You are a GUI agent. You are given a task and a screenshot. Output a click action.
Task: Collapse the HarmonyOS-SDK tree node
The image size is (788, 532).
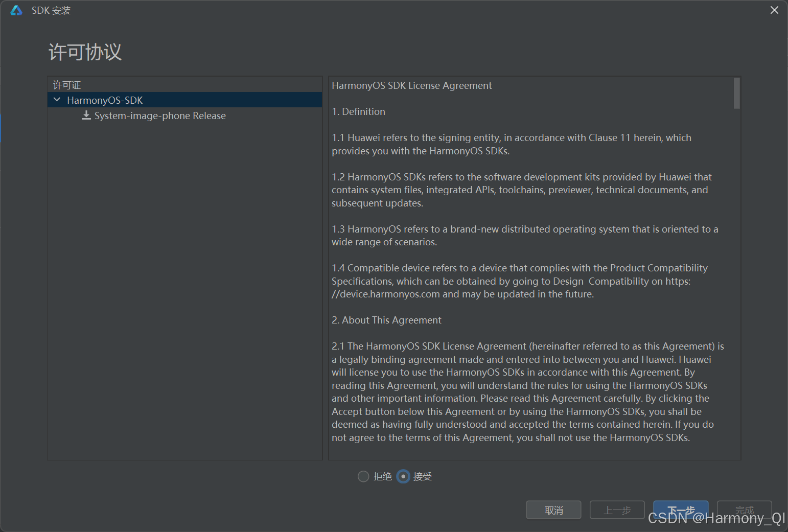[57, 100]
